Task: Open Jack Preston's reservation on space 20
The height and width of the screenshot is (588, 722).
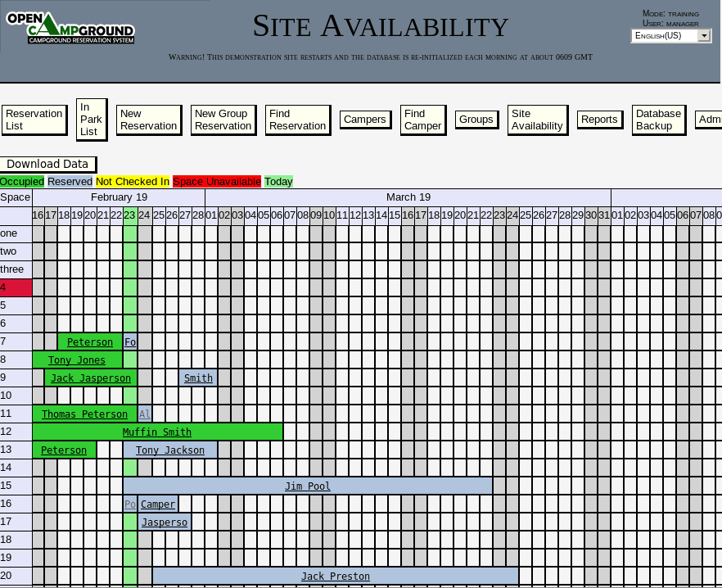Action: click(336, 576)
